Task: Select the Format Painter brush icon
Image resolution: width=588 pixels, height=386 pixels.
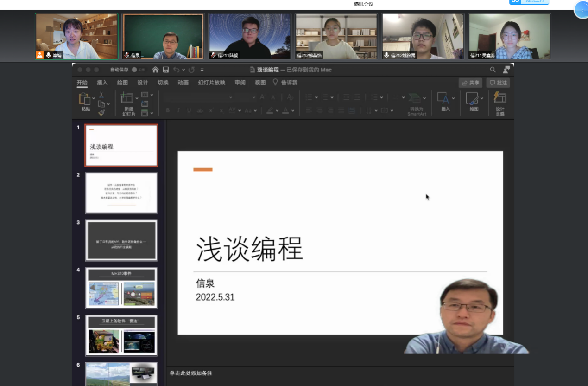Action: pyautogui.click(x=101, y=113)
